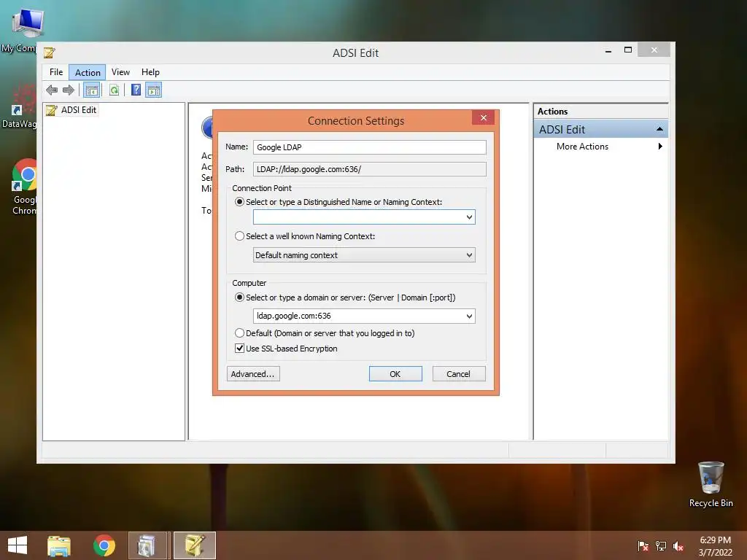Open the Recycle Bin desktop icon
This screenshot has width=747, height=560.
pos(711,484)
